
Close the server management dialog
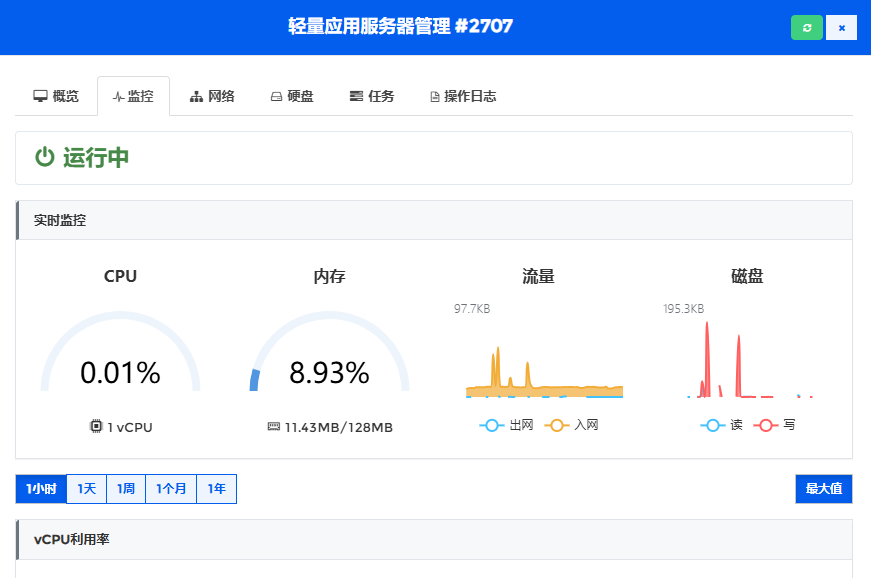point(842,28)
